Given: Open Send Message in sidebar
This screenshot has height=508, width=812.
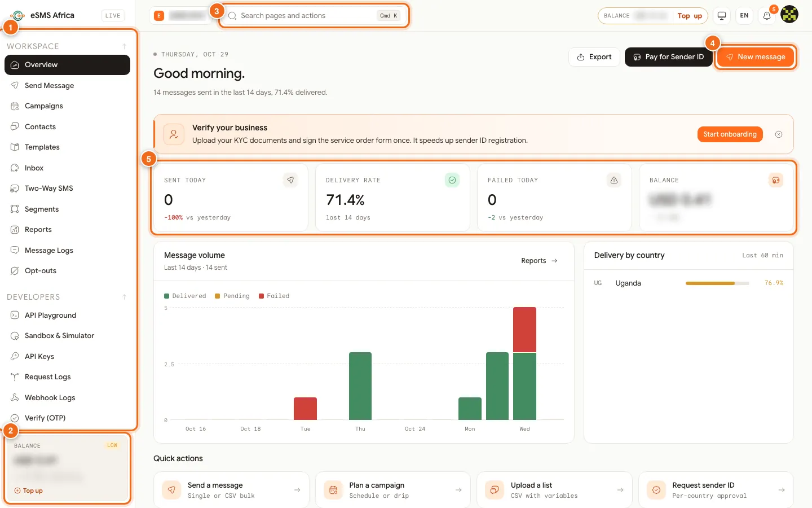Looking at the screenshot, I should pos(67,85).
